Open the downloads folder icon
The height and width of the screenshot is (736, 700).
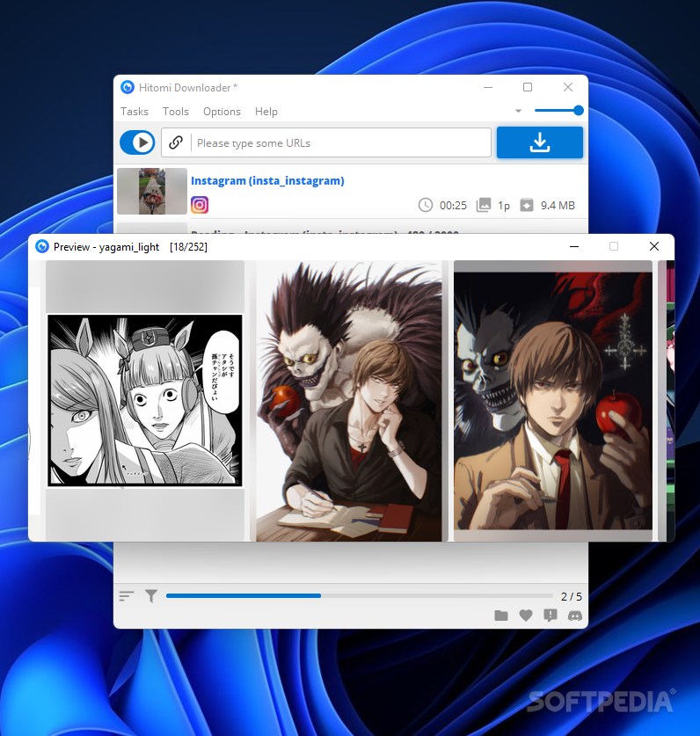(501, 616)
